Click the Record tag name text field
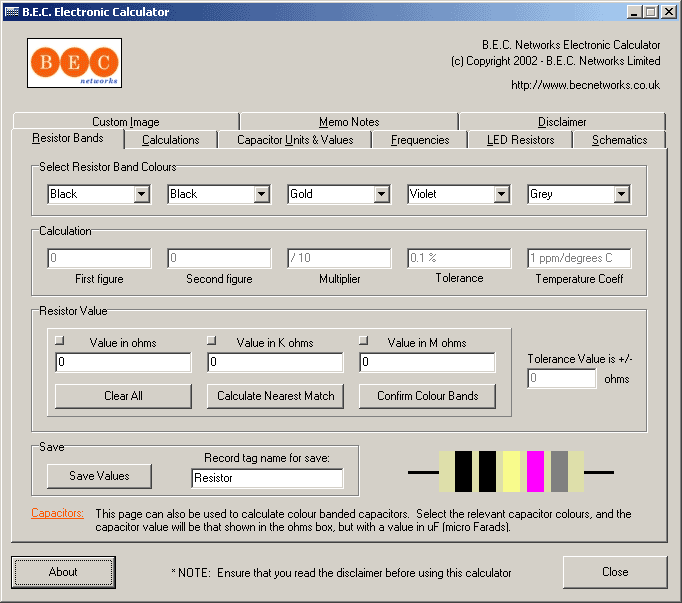The width and height of the screenshot is (682, 603). click(267, 478)
